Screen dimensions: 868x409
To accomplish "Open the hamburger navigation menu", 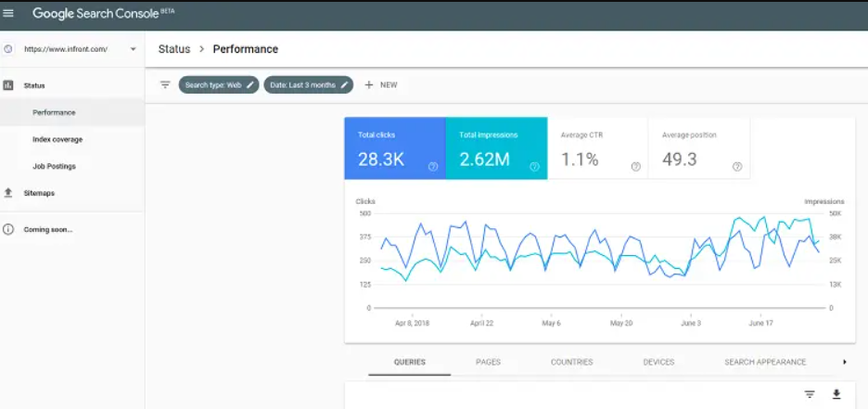I will (9, 14).
